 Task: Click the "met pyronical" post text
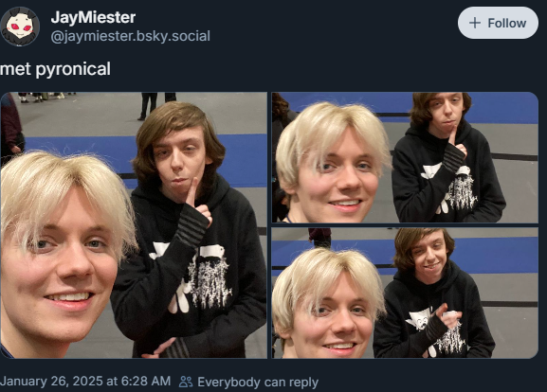[x=56, y=69]
